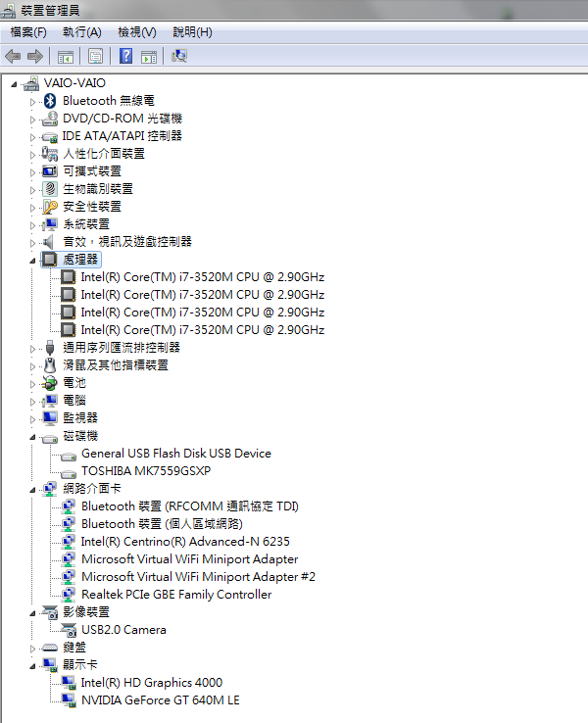Select the 可攜式裝置 category label

coord(92,171)
